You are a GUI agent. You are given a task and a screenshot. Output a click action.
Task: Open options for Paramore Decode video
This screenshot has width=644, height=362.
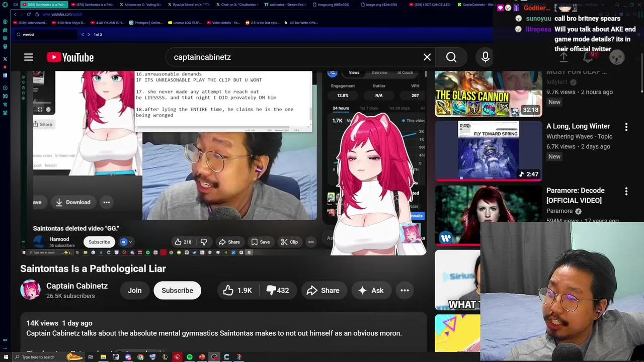pos(626,192)
